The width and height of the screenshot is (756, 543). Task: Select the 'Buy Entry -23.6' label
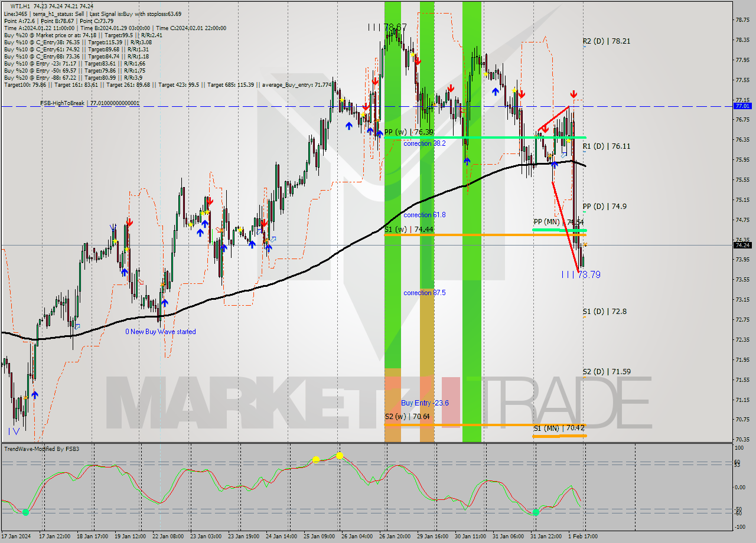click(425, 403)
